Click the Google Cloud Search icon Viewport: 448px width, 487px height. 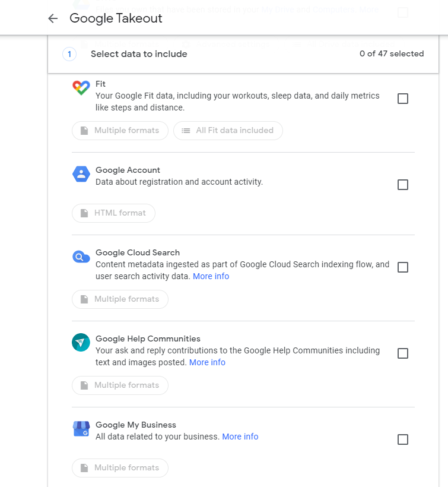[x=81, y=257]
